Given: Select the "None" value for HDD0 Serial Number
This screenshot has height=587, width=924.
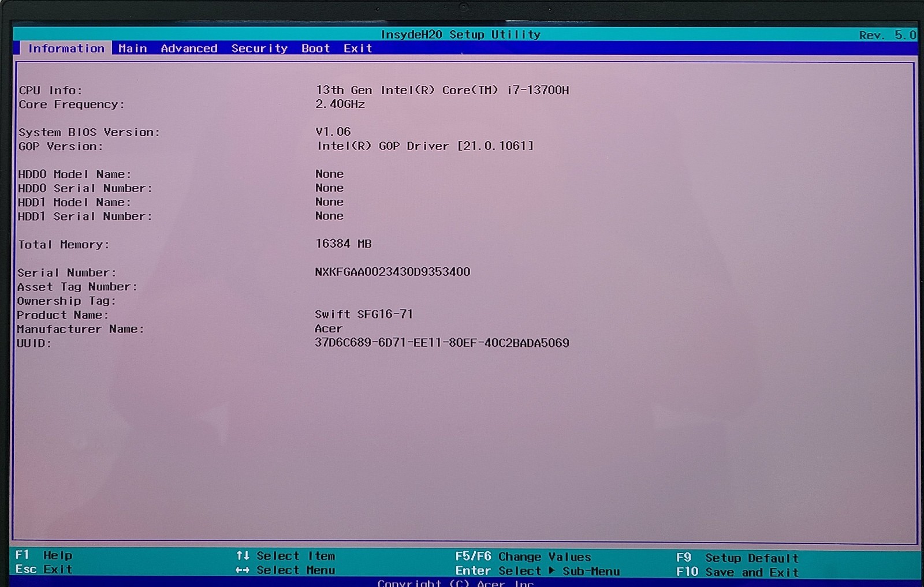Looking at the screenshot, I should (329, 188).
